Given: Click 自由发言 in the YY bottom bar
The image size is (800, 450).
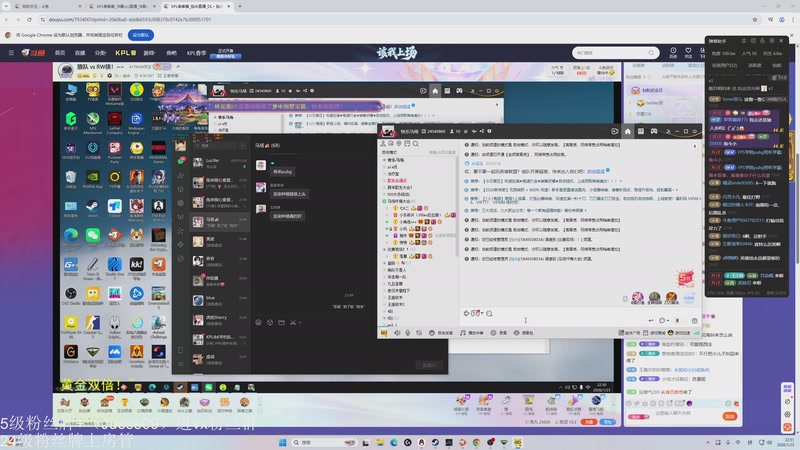Looking at the screenshot, I should pyautogui.click(x=441, y=333).
